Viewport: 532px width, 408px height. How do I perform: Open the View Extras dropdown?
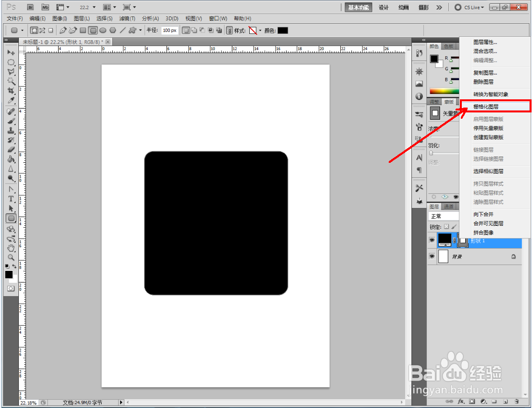(x=62, y=7)
